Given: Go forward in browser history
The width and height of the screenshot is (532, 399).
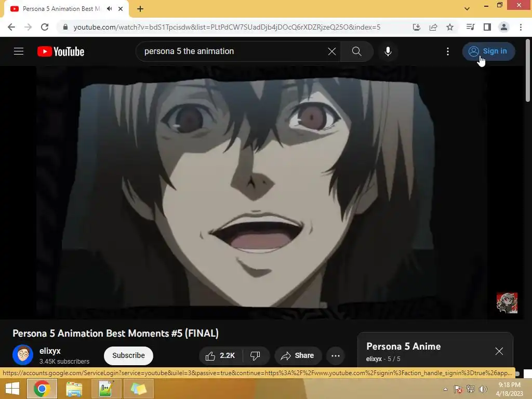Looking at the screenshot, I should 28,27.
